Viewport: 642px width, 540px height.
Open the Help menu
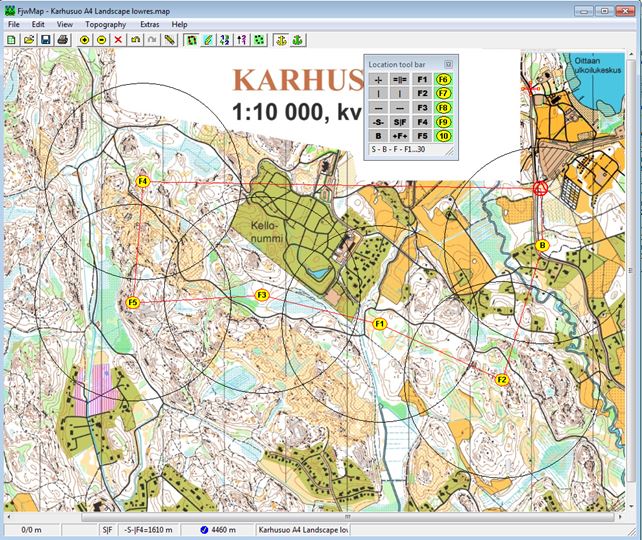click(179, 24)
